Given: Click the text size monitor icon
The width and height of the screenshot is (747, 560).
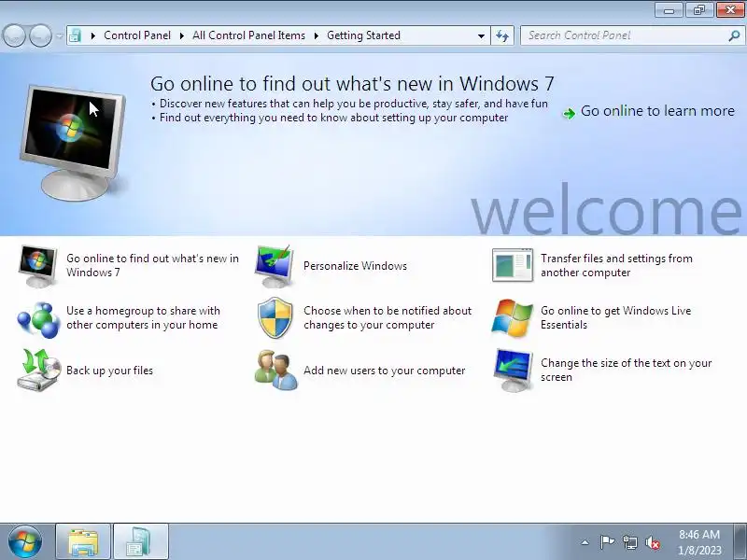Looking at the screenshot, I should [513, 370].
